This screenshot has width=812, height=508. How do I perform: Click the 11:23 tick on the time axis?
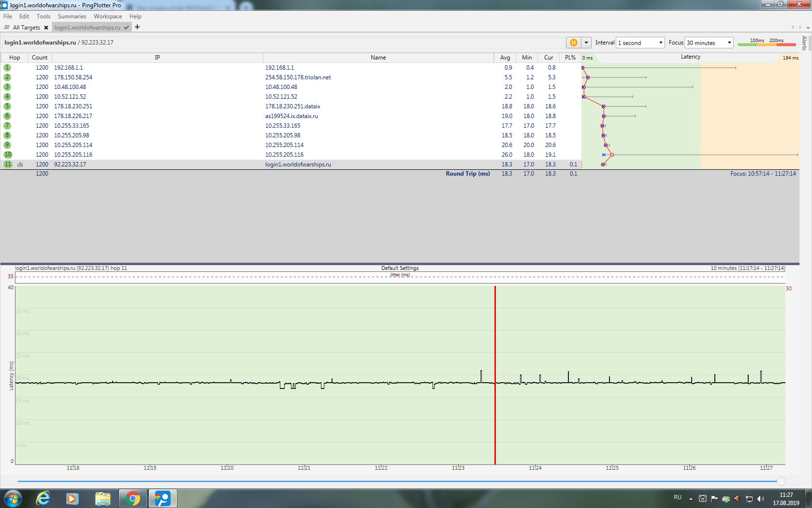[x=458, y=468]
